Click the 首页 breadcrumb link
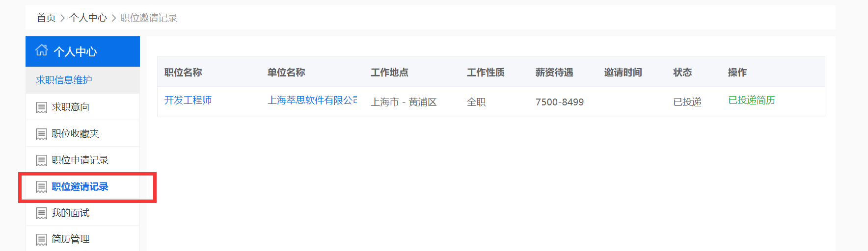 pos(47,18)
